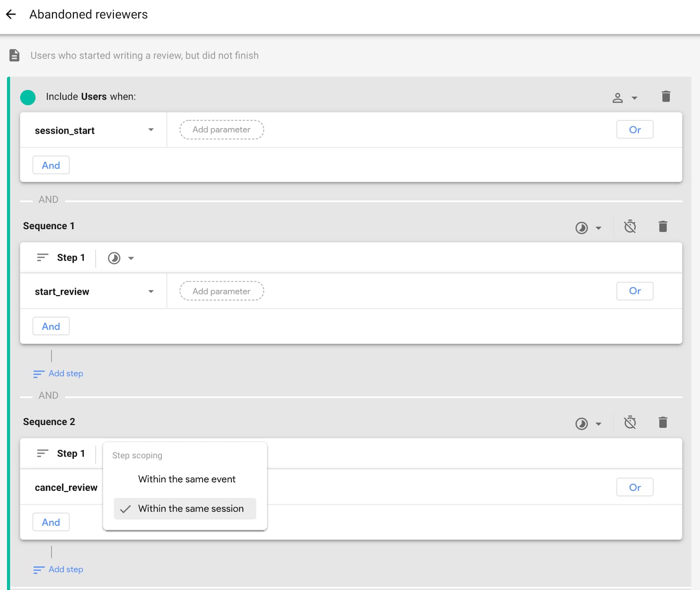Viewport: 700px width, 590px height.
Task: Add step to Sequence 2
Action: pos(58,569)
